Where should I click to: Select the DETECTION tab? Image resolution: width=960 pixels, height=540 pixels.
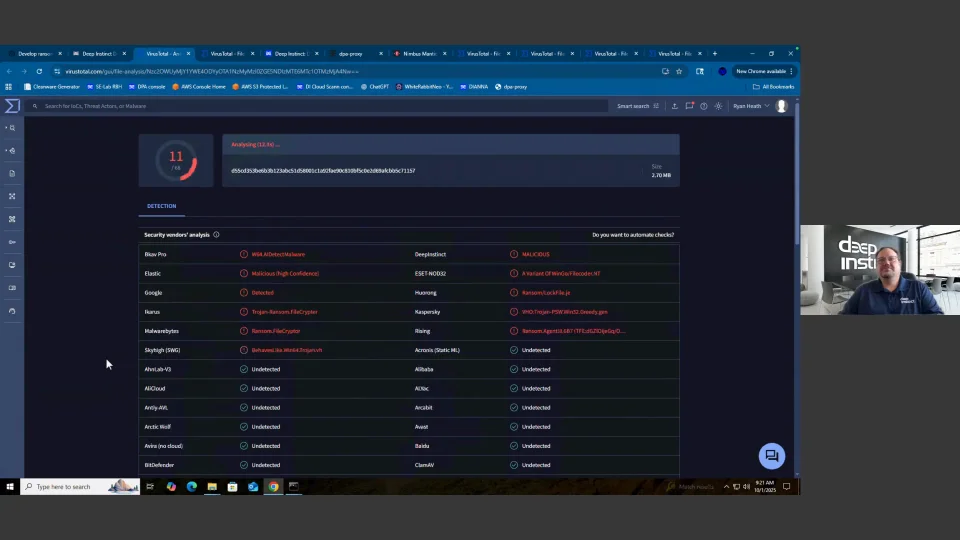point(162,206)
